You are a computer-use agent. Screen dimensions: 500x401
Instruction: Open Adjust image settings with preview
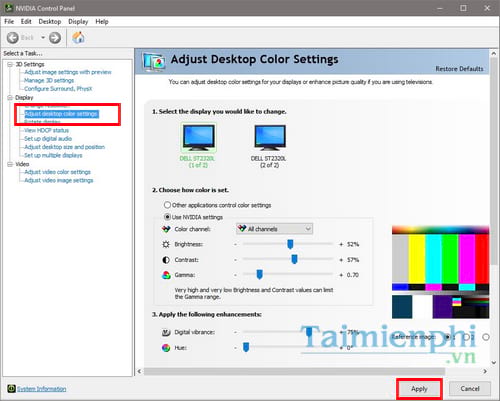click(68, 72)
